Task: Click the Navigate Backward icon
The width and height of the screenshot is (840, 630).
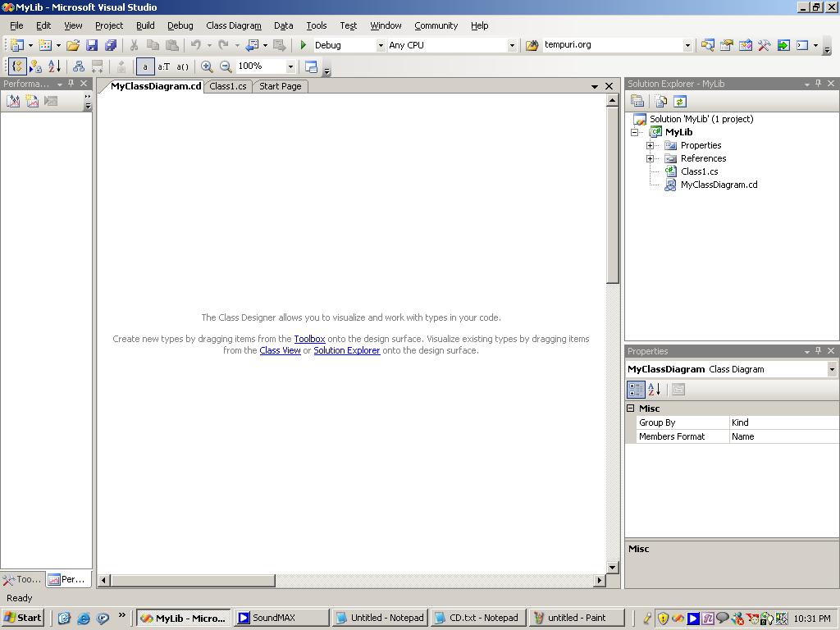Action: click(x=251, y=46)
